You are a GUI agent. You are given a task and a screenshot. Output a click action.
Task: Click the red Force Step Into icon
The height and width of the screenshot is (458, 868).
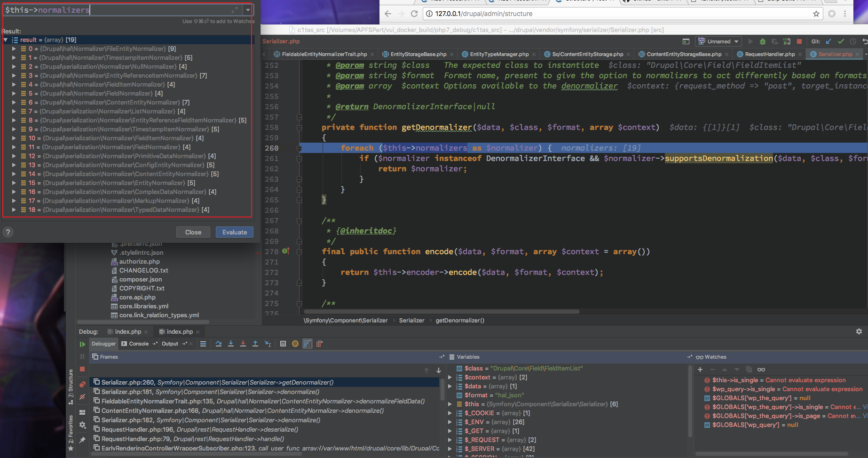click(243, 344)
